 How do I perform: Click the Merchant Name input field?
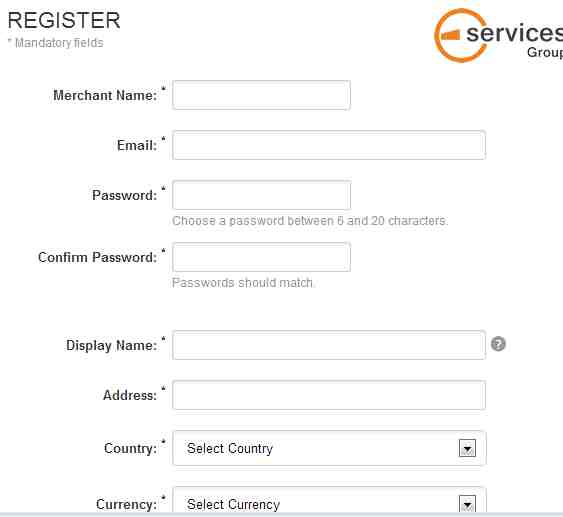pyautogui.click(x=261, y=95)
